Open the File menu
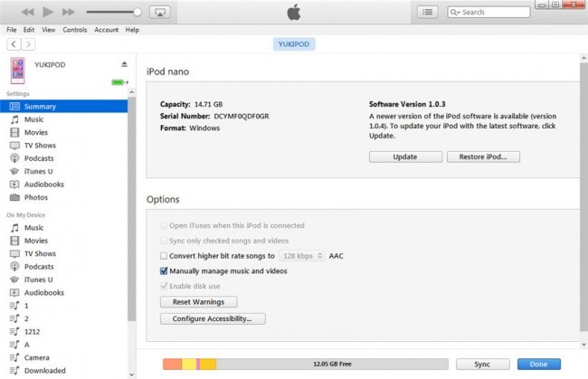Image resolution: width=588 pixels, height=379 pixels. coord(12,30)
